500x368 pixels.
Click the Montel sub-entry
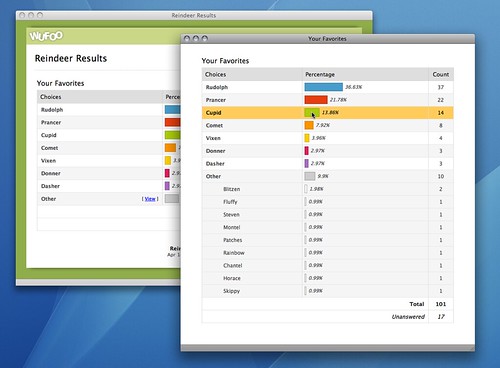pyautogui.click(x=232, y=227)
